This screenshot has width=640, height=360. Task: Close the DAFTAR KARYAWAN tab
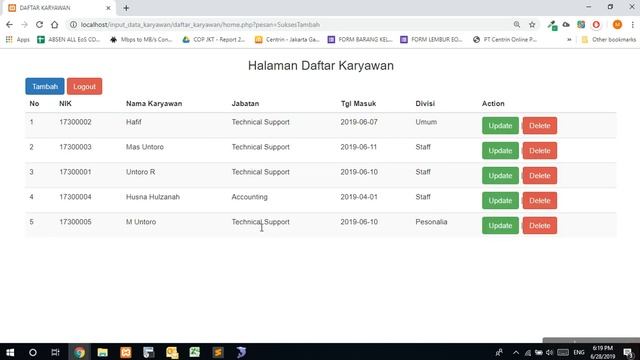[108, 8]
